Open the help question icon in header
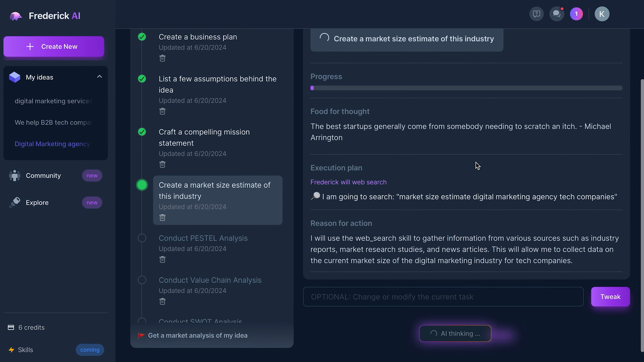The image size is (644, 362). [x=536, y=14]
